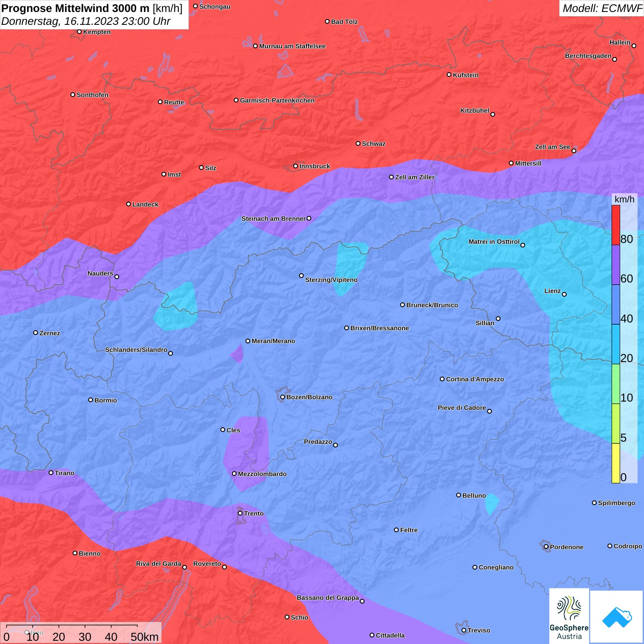644x644 pixels.
Task: Click the Zernez label
Action: point(50,333)
